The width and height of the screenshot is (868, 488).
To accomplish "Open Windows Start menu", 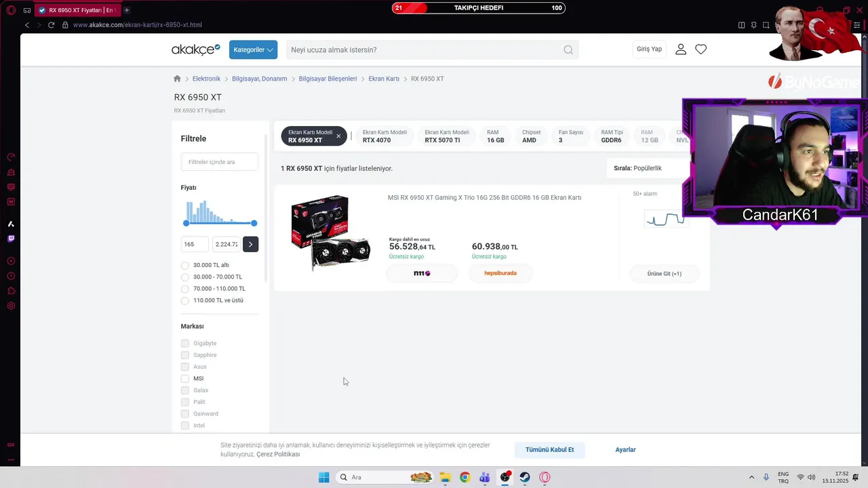I will (324, 477).
